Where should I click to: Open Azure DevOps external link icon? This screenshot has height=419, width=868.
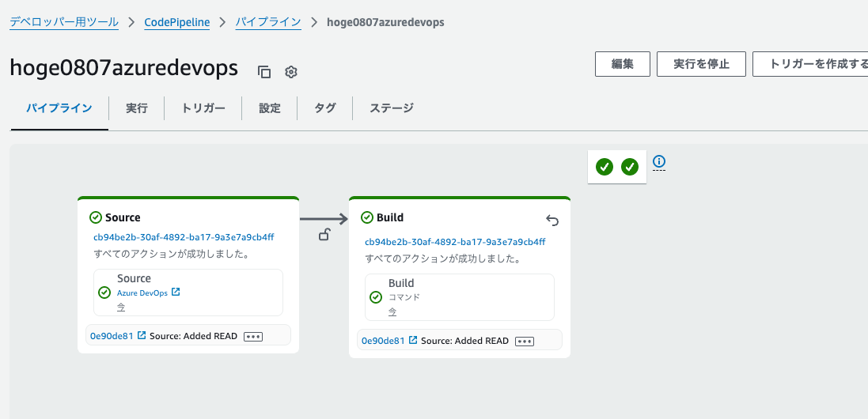(x=176, y=292)
